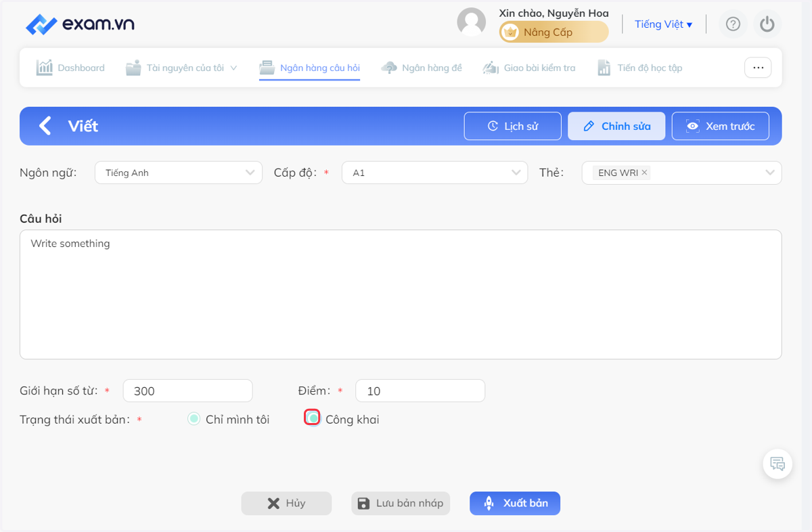Open Tiến độ học tập tab
812x532 pixels.
(x=639, y=68)
